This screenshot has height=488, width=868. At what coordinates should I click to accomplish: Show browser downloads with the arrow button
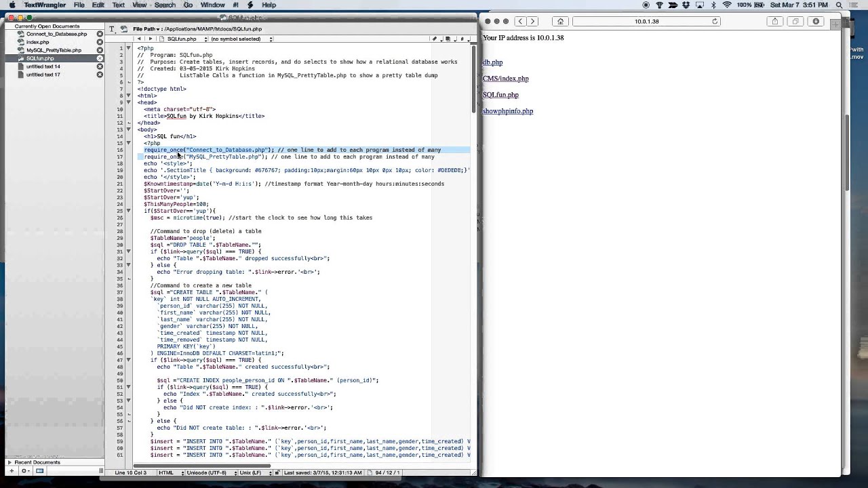(x=816, y=22)
